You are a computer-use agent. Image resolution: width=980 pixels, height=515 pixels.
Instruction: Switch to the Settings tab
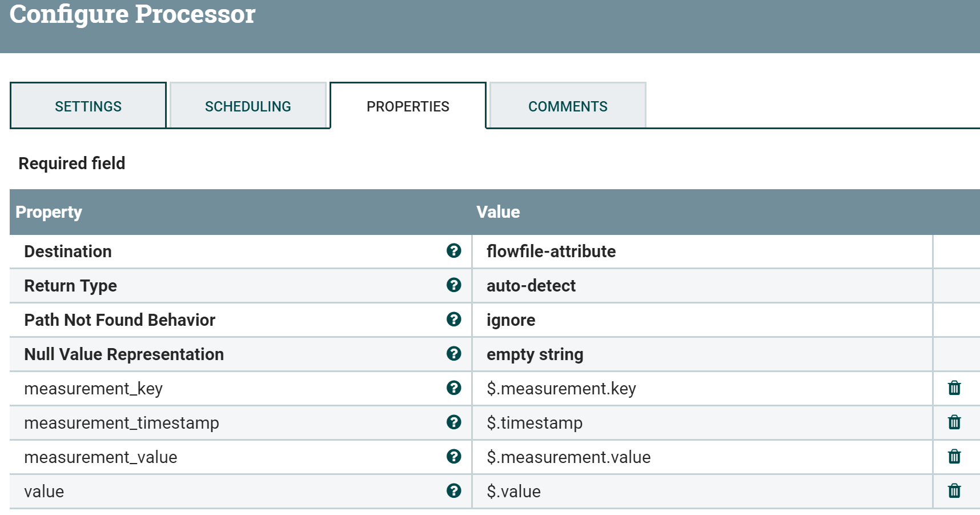(x=88, y=106)
